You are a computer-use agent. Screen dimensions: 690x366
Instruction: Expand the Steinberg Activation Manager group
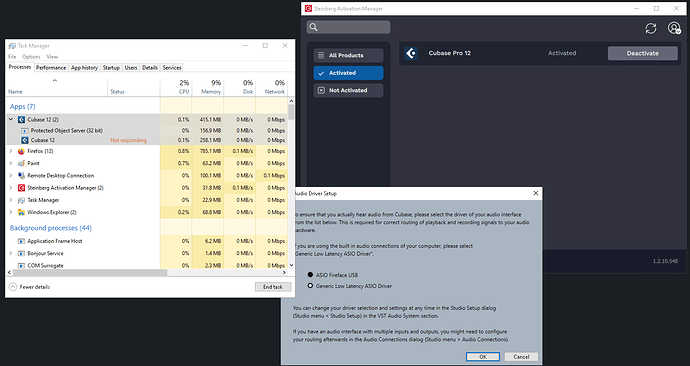(11, 188)
